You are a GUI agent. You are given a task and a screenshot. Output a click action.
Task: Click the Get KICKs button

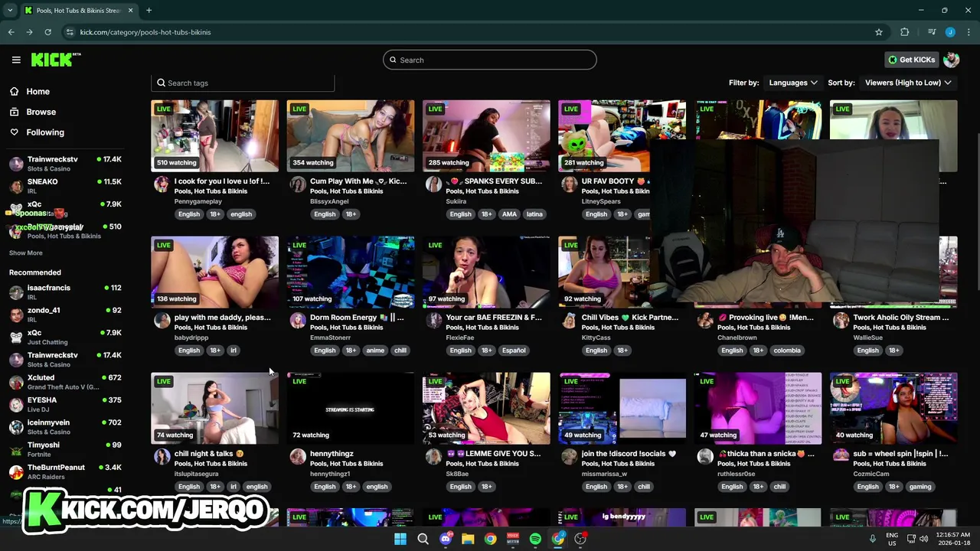pyautogui.click(x=911, y=60)
